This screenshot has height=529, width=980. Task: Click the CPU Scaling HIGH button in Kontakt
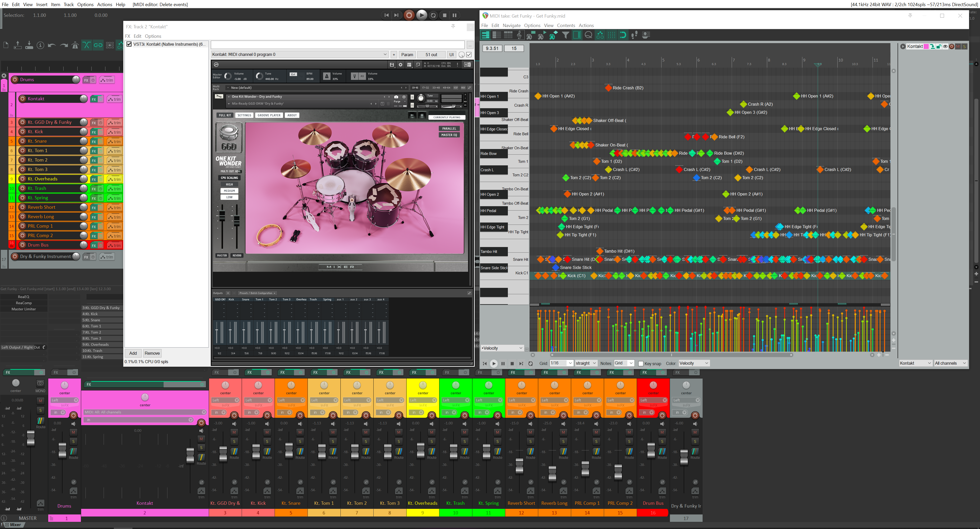229,184
